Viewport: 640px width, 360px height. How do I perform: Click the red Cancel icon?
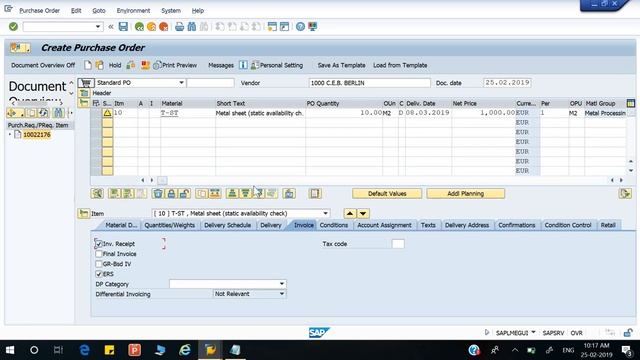(164, 27)
